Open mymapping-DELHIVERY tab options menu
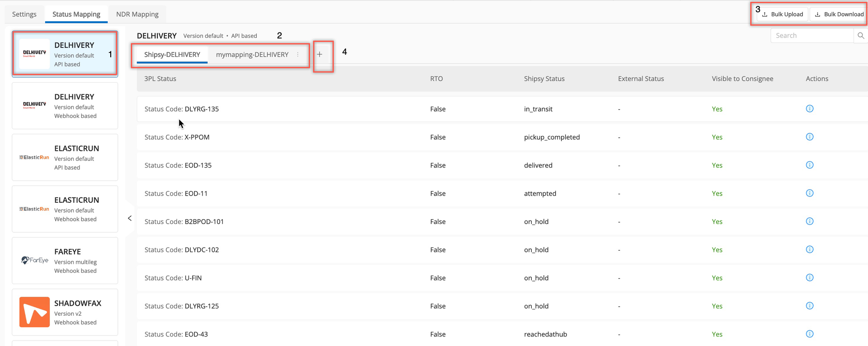Viewport: 868px width, 346px height. tap(298, 55)
